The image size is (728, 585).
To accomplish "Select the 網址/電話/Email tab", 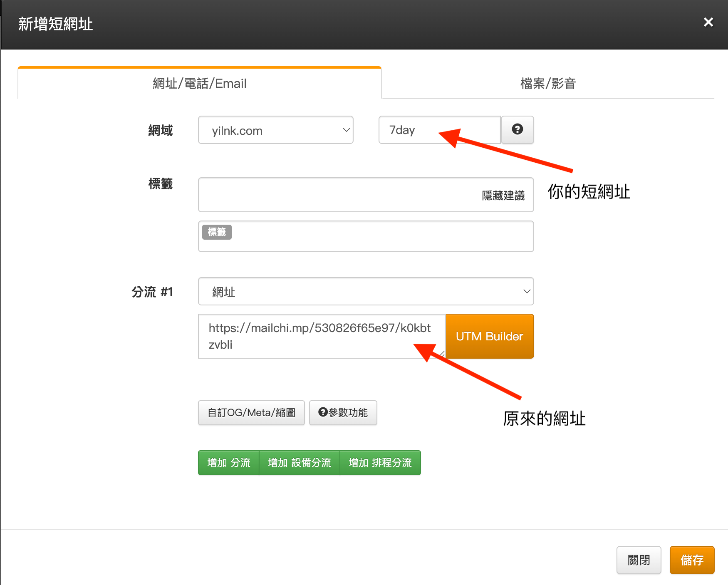I will pos(199,84).
